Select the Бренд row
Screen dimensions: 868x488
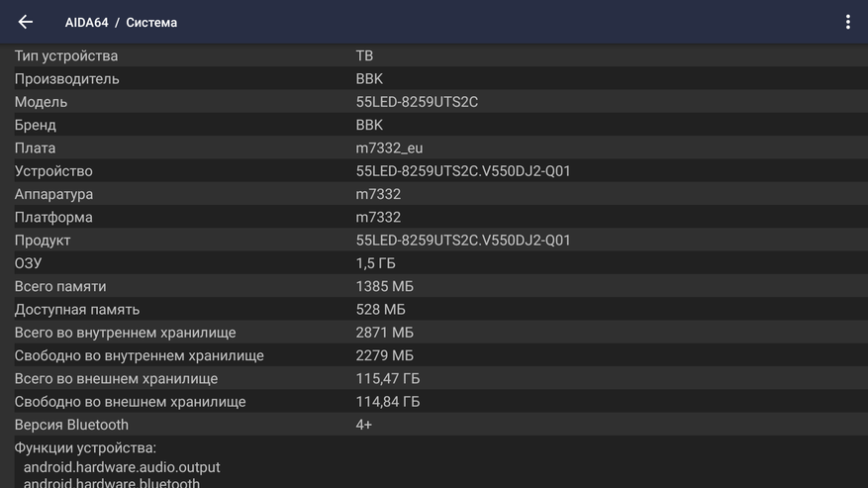tap(434, 125)
